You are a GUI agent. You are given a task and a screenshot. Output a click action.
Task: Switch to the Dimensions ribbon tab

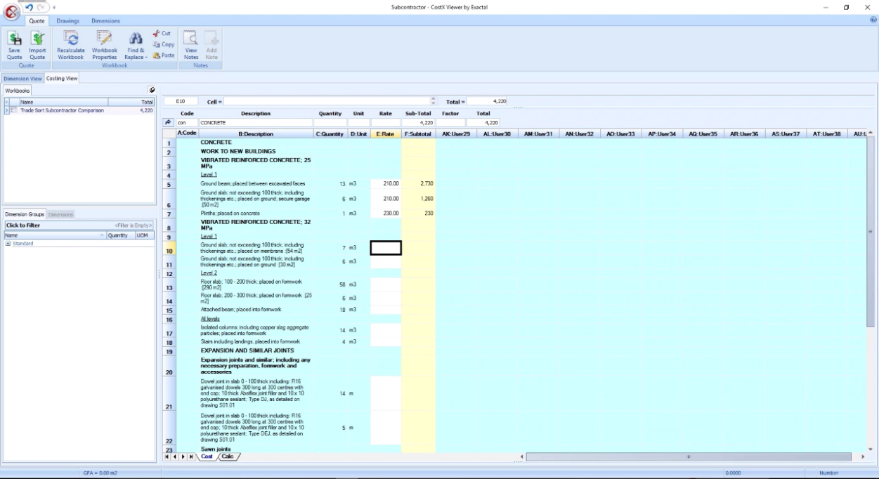tap(105, 21)
